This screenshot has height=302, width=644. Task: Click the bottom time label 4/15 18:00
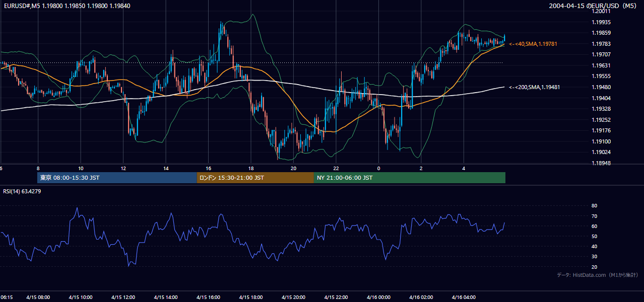point(251,297)
